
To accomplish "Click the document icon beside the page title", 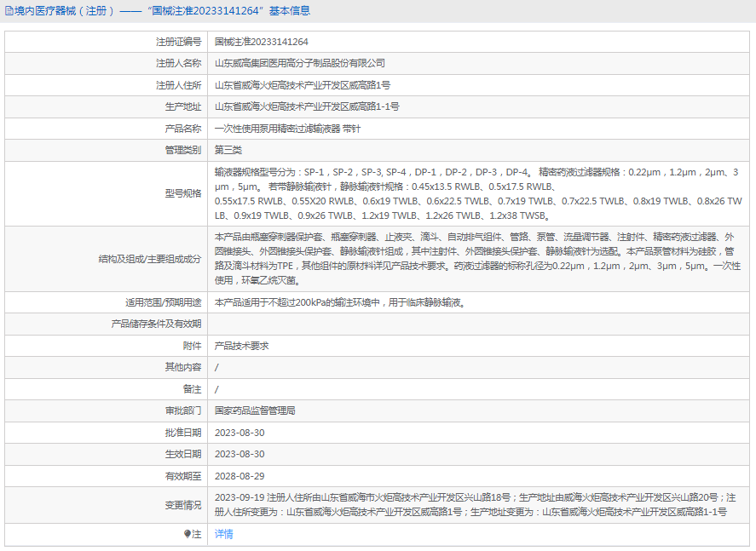I will 9,11.
